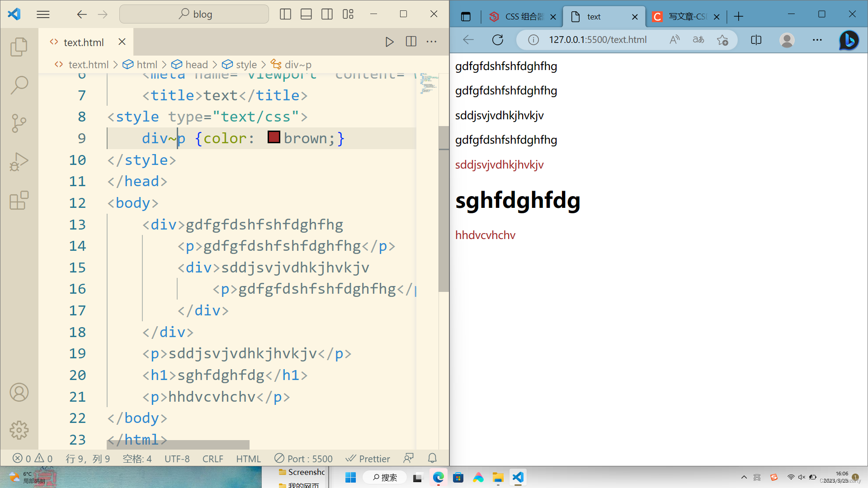Viewport: 868px width, 488px height.
Task: Open the notifications bell
Action: click(x=432, y=458)
